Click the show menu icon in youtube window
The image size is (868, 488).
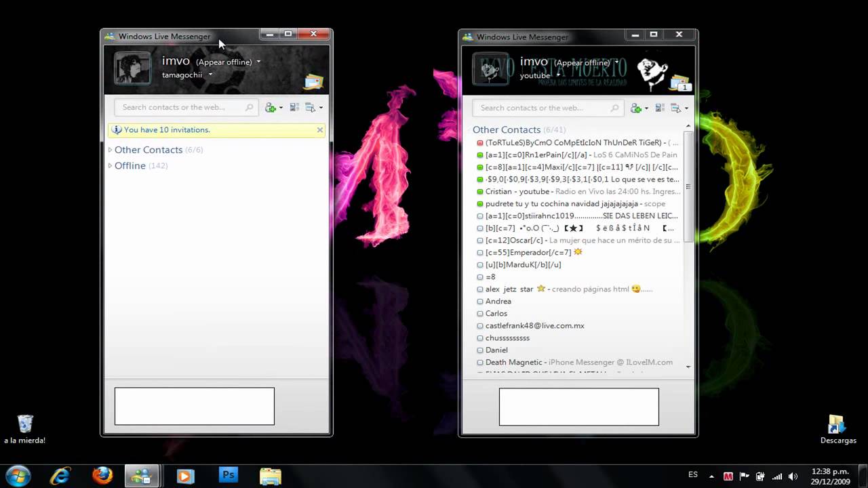point(675,108)
